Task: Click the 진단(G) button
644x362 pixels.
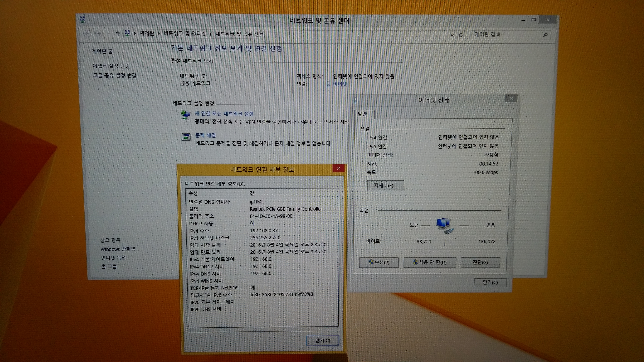Action: [480, 262]
